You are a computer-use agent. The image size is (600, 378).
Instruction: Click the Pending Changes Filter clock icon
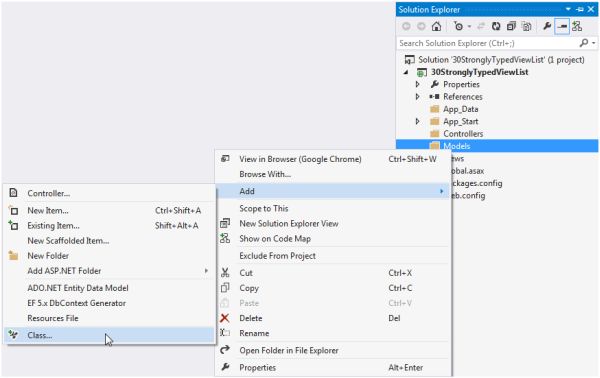coord(458,26)
